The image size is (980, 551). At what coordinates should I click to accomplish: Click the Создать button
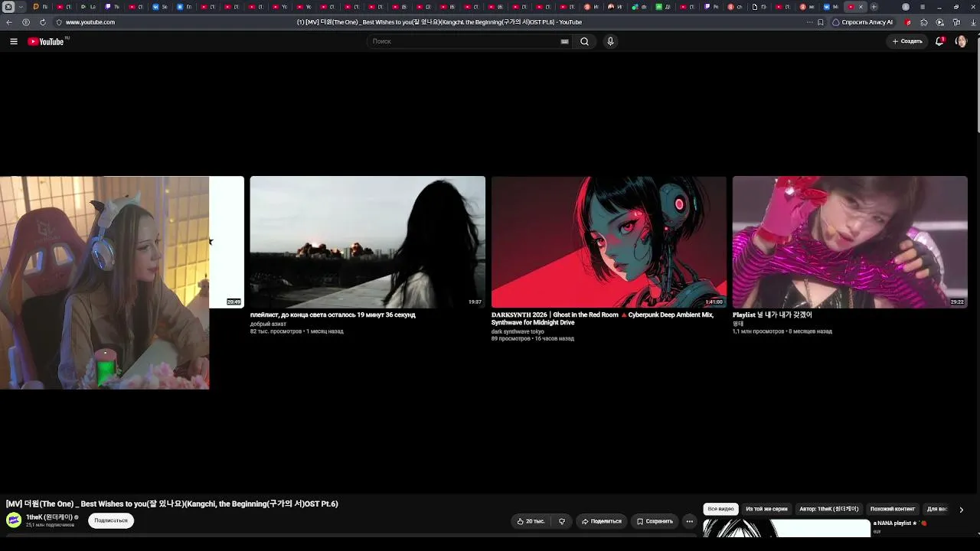coord(907,41)
